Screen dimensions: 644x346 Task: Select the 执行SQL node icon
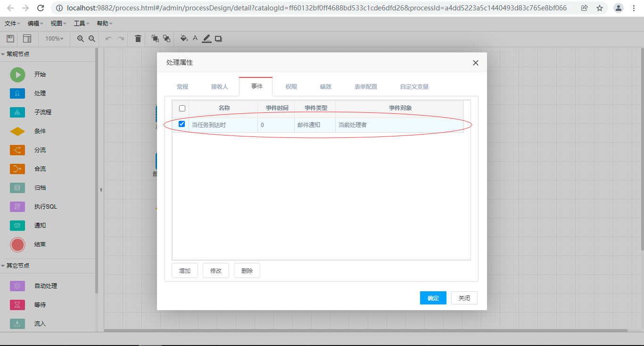point(17,207)
